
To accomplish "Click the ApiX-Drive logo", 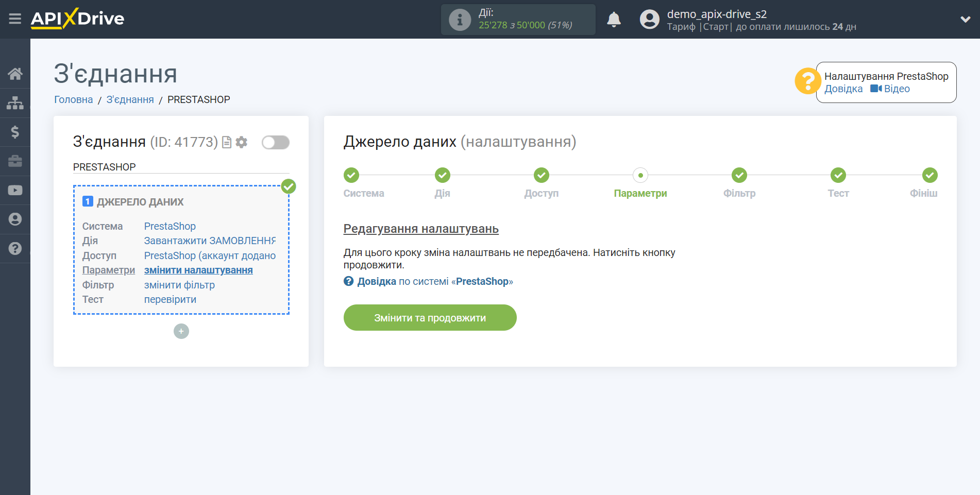I will tap(77, 19).
